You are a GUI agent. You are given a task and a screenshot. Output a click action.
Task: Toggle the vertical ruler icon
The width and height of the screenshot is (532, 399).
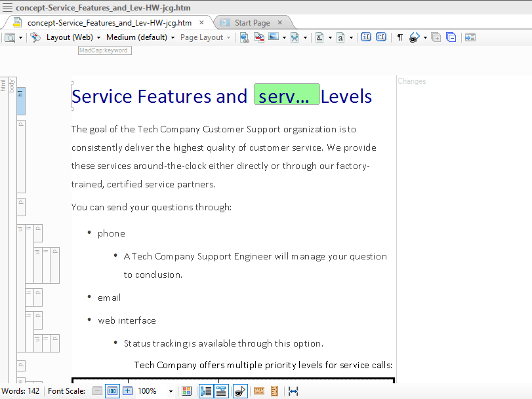click(274, 391)
